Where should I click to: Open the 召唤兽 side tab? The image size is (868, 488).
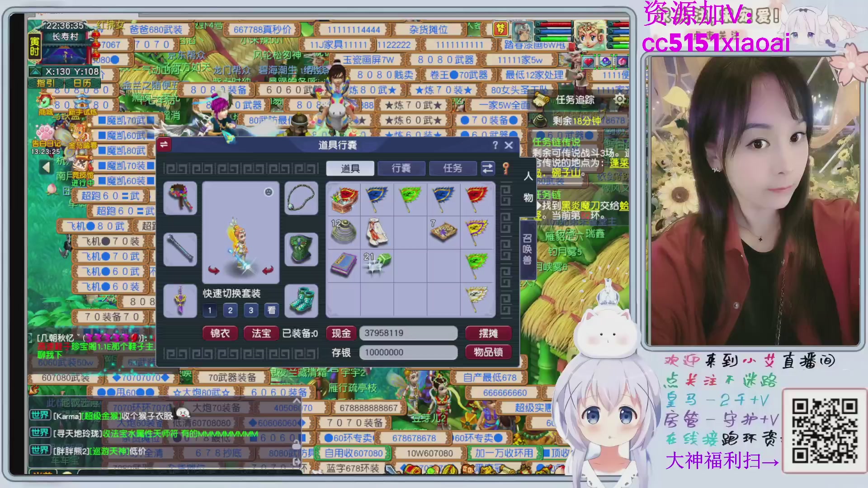(527, 249)
